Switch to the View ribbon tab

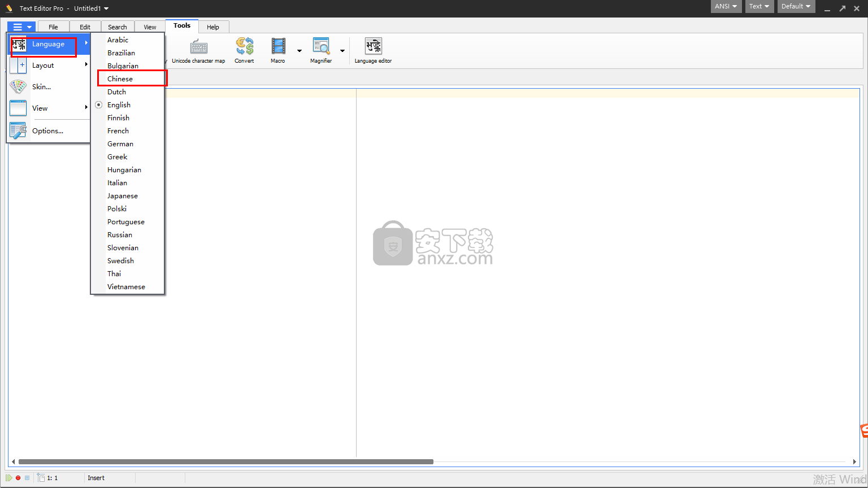pos(150,27)
